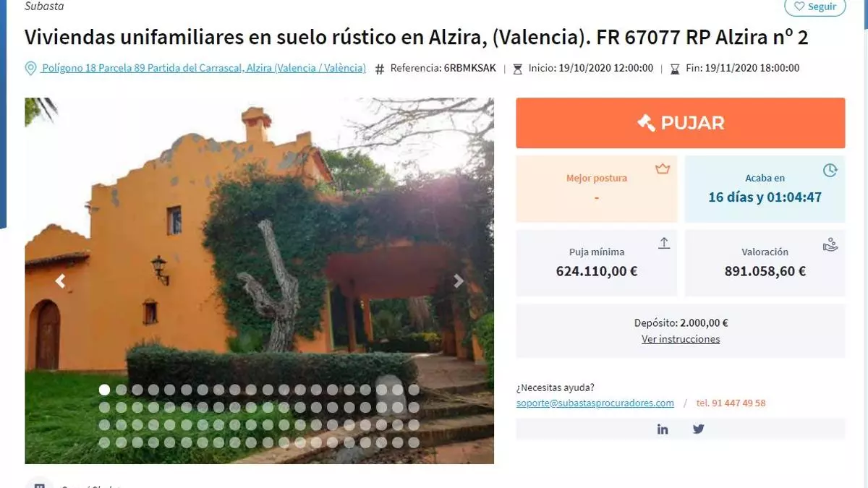Email soporte@subastasprocuradores.com
Image resolution: width=868 pixels, height=488 pixels.
tap(595, 403)
